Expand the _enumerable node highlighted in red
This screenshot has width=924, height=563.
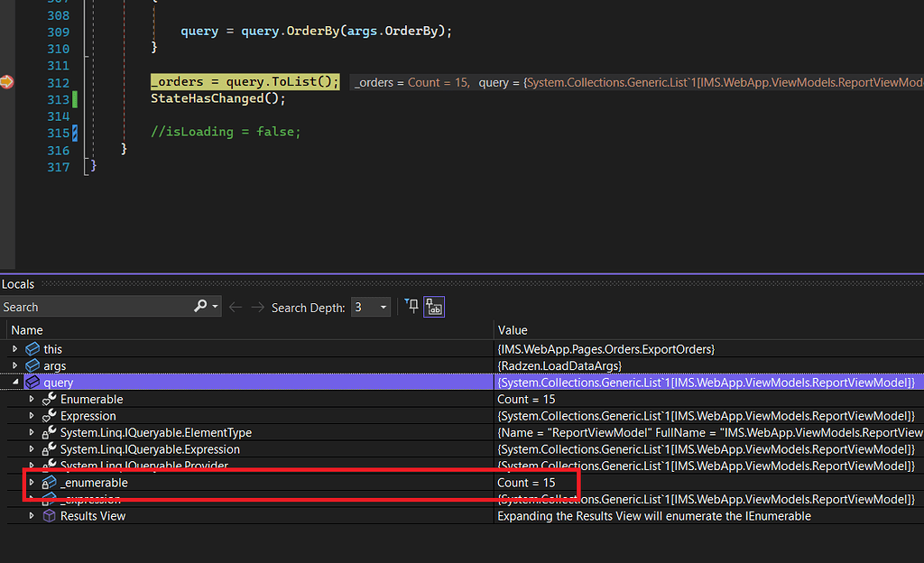click(32, 482)
